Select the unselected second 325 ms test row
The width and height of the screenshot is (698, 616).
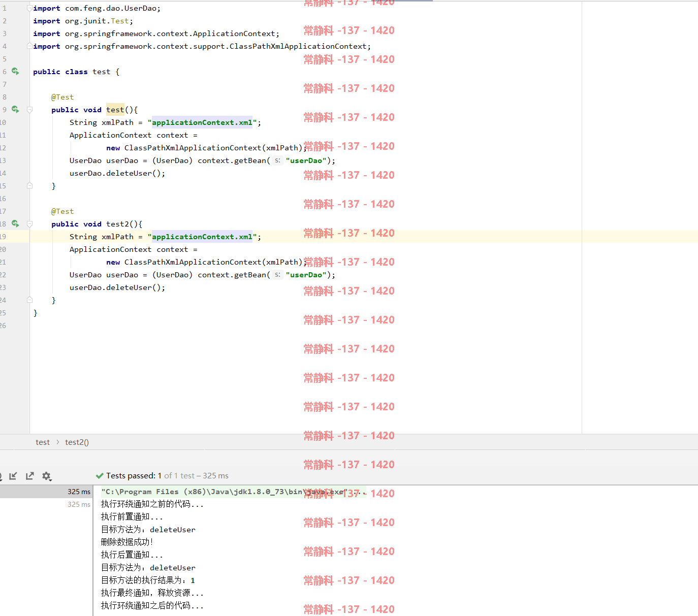coord(46,504)
